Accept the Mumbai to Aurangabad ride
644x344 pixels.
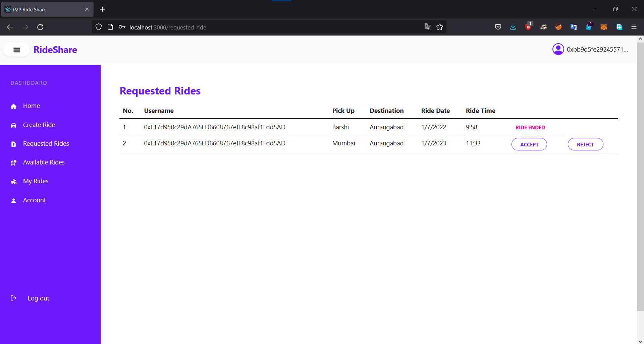click(529, 144)
